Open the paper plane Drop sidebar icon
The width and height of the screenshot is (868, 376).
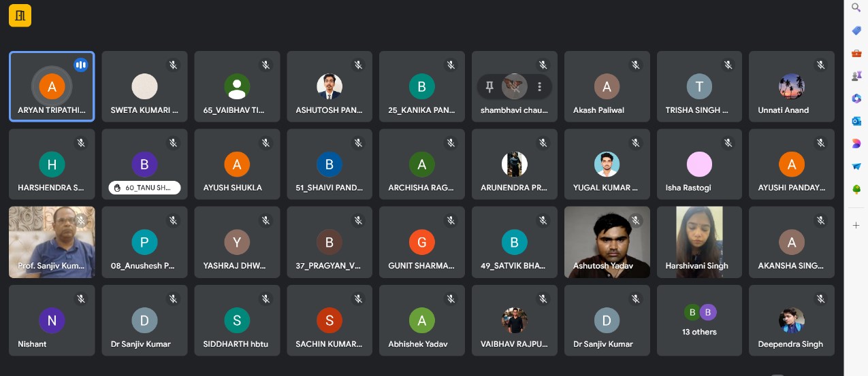click(x=856, y=166)
